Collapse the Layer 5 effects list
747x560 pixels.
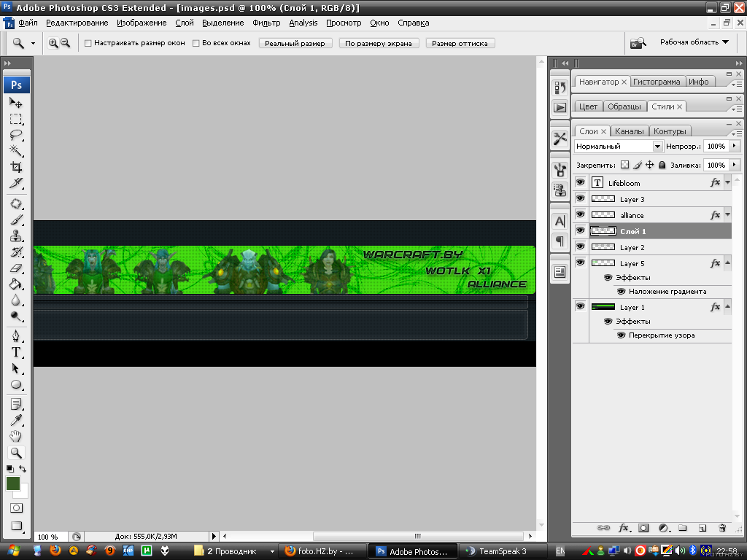(727, 262)
